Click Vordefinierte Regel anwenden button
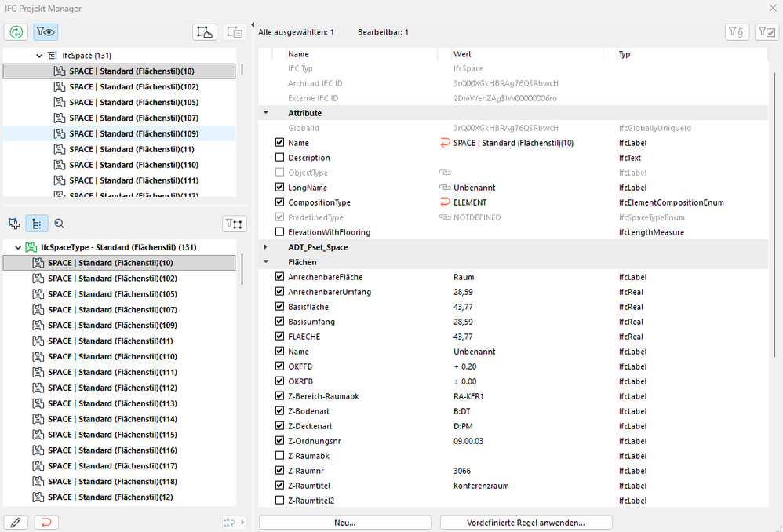Image resolution: width=783 pixels, height=532 pixels. click(x=526, y=523)
